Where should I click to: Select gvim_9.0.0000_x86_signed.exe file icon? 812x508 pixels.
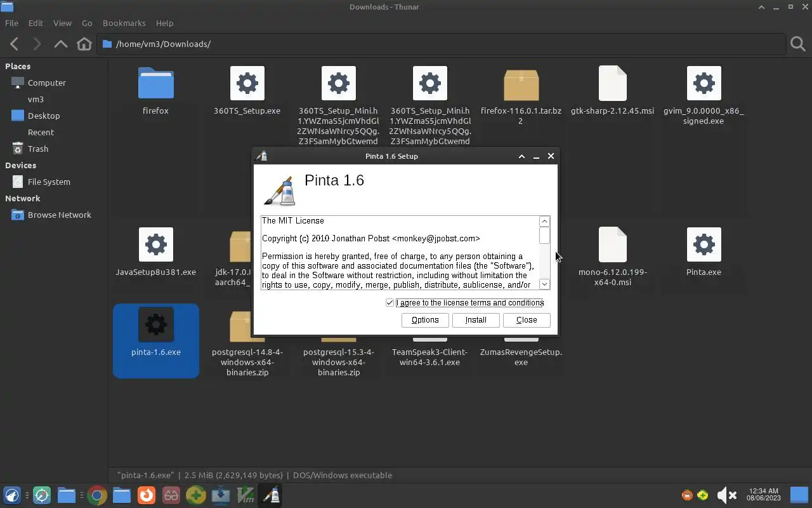coord(704,83)
